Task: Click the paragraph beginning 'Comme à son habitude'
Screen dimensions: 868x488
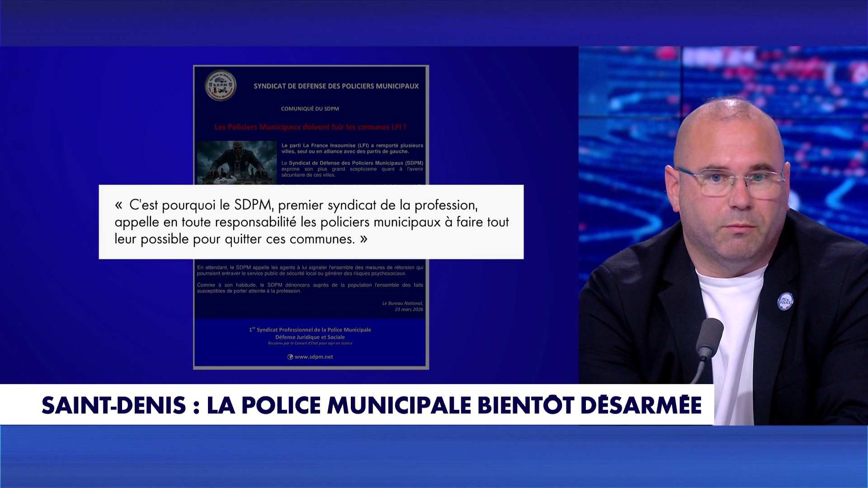Action: [310, 288]
